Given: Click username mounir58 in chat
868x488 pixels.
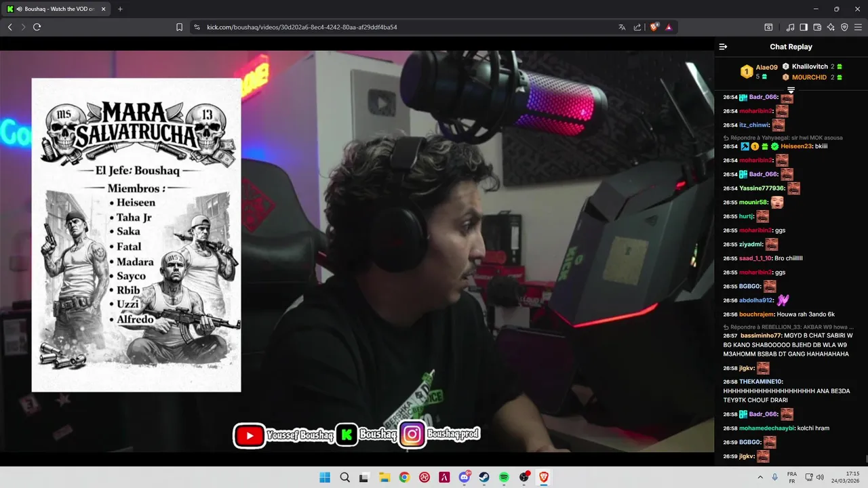Looking at the screenshot, I should pyautogui.click(x=753, y=202).
